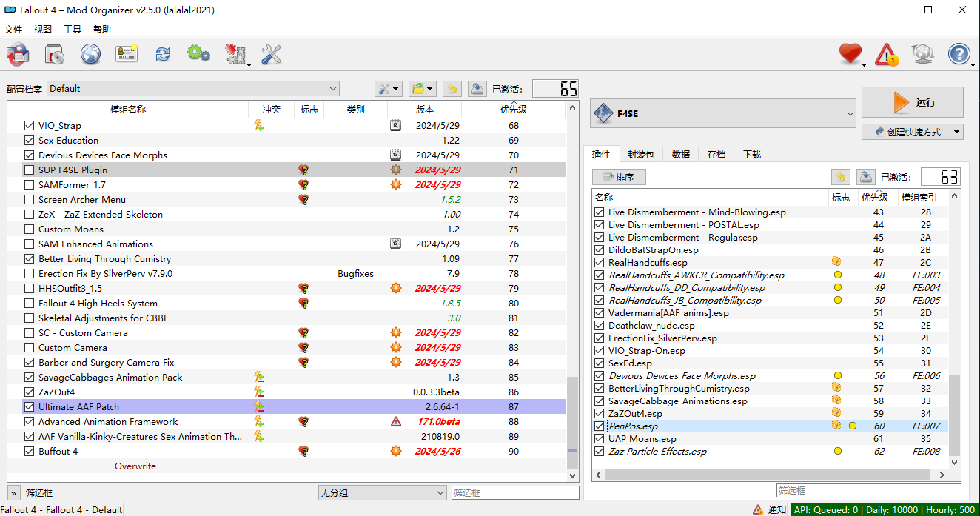Screen dimensions: 980x516
Task: Disable the Better Living Through Cumistry mod
Action: (x=30, y=259)
